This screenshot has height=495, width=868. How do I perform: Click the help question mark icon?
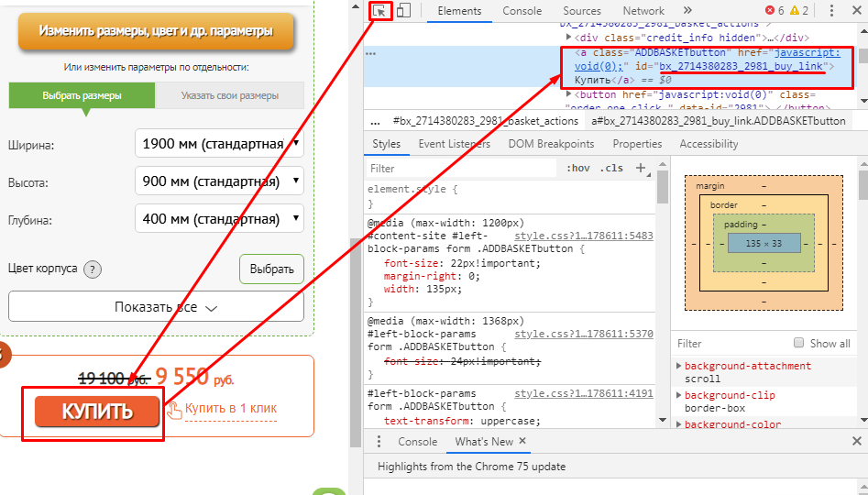click(93, 269)
